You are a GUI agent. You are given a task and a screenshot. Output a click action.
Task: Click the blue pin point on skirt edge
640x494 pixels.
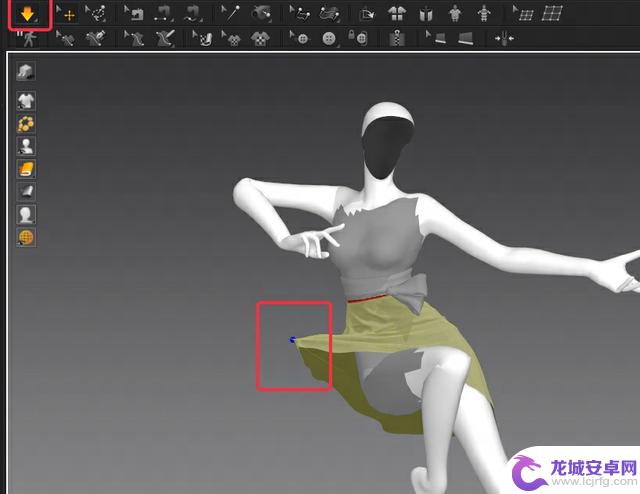(x=292, y=339)
